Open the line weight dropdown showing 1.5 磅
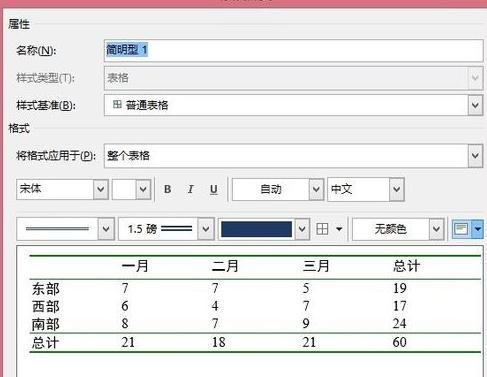Viewport: 487px width, 377px height. [x=166, y=229]
